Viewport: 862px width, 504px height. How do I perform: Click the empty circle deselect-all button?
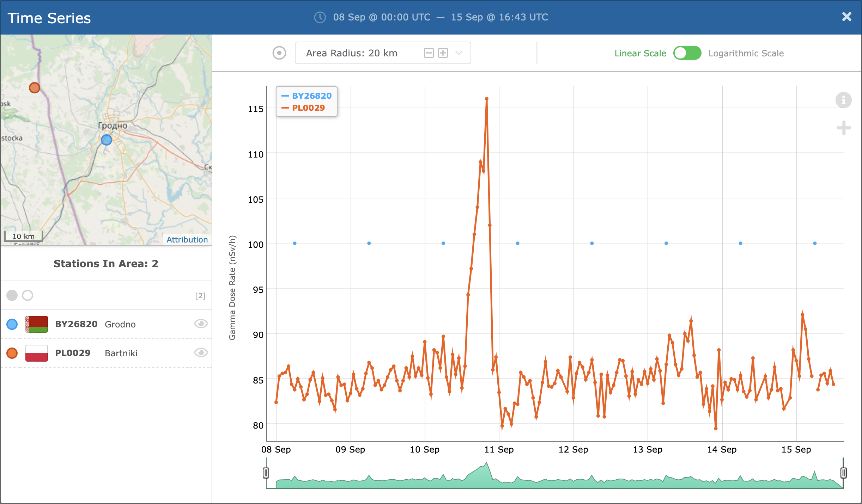[28, 295]
